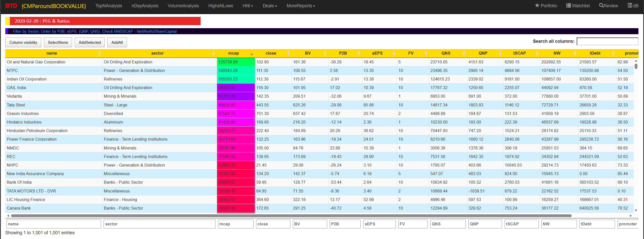Open VolumeAnalysis menu item
The image size is (644, 239).
click(183, 6)
